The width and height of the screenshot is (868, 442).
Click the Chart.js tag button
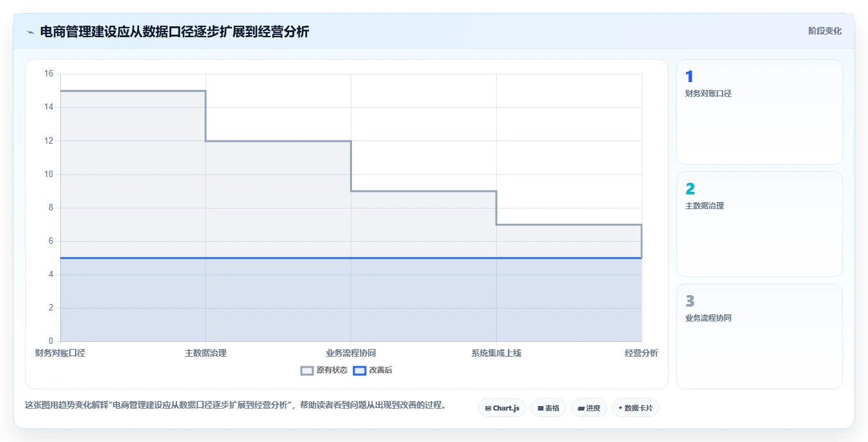502,408
